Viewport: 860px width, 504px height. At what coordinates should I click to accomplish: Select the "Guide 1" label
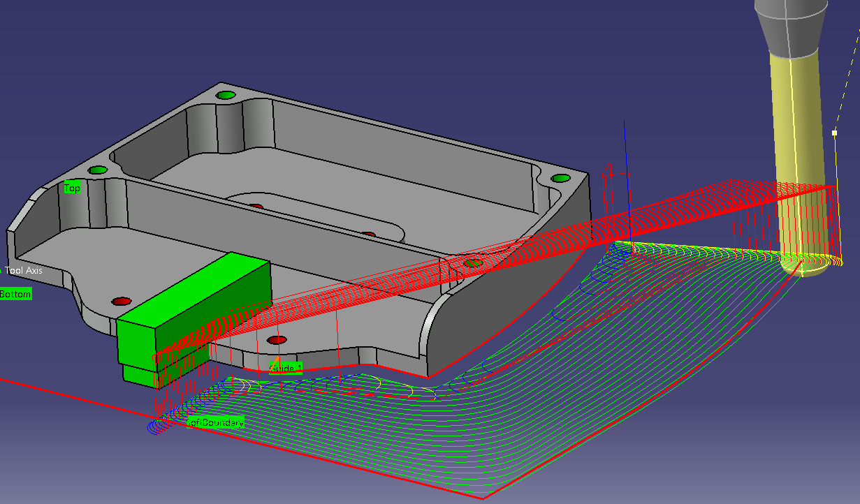click(286, 368)
